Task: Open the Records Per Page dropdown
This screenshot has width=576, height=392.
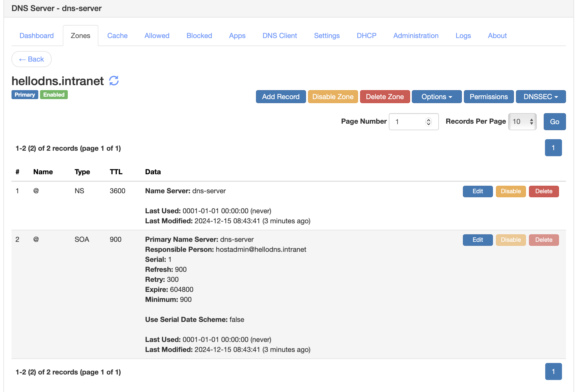Action: coord(522,122)
